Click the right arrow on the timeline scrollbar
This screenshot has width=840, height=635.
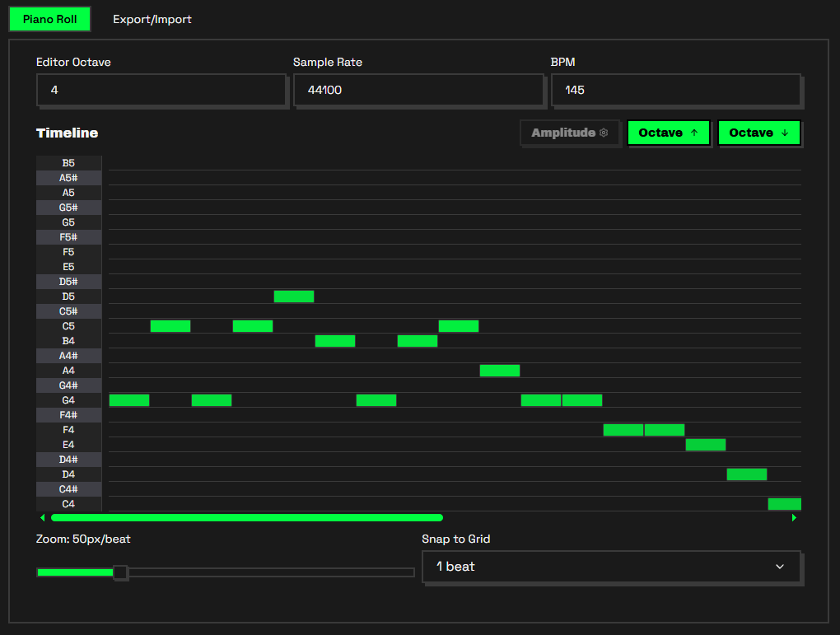pos(794,517)
